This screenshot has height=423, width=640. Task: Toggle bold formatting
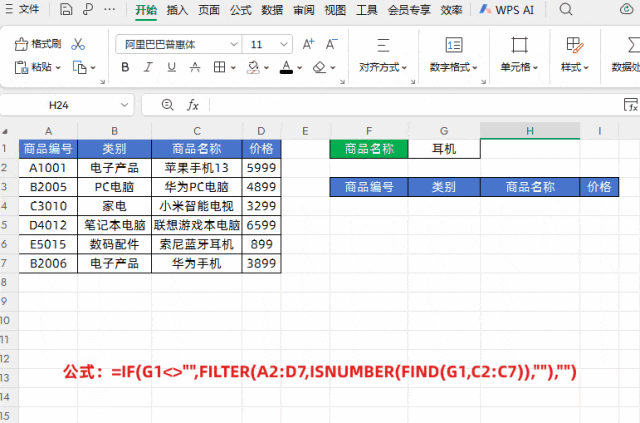(125, 67)
